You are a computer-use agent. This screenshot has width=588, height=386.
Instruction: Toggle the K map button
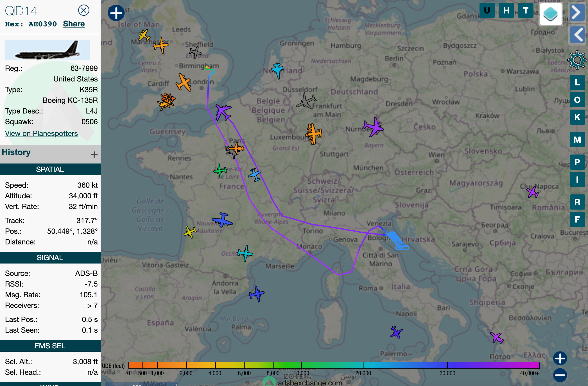[x=577, y=117]
